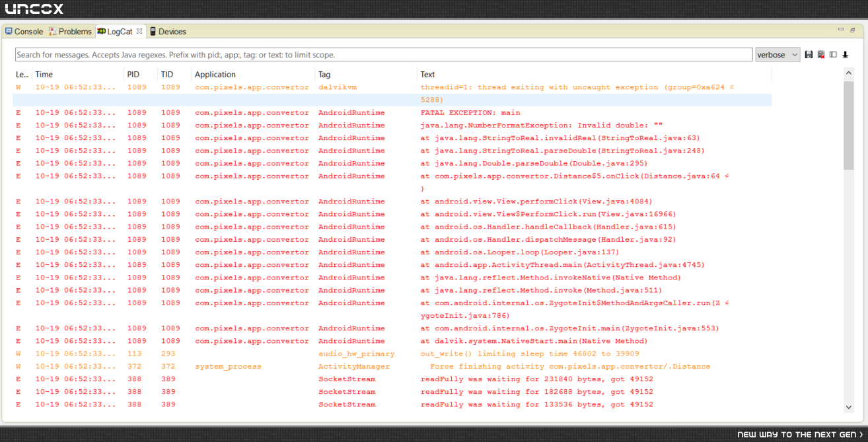
Task: Select the readFully 182688 bytes line
Action: [x=392, y=392]
